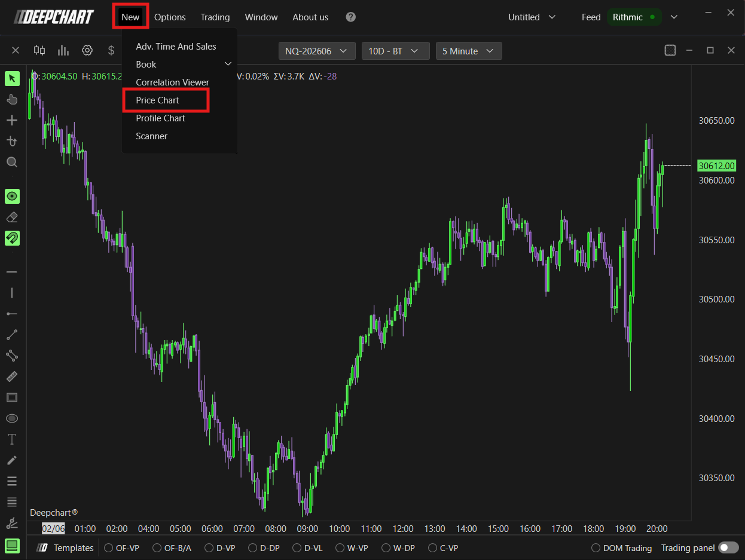This screenshot has width=745, height=560.
Task: Select the D-DP template radio button
Action: [x=252, y=548]
